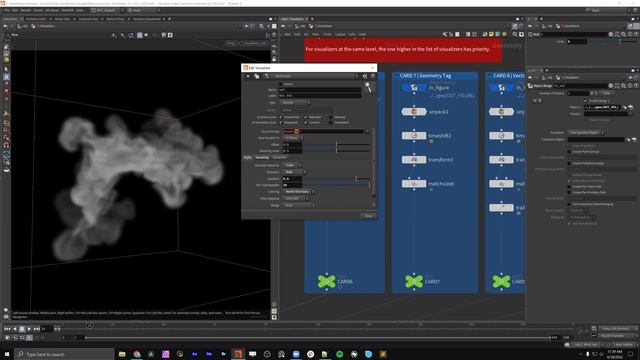
Task: Select the matchsize6 node icon
Action: (x=414, y=184)
